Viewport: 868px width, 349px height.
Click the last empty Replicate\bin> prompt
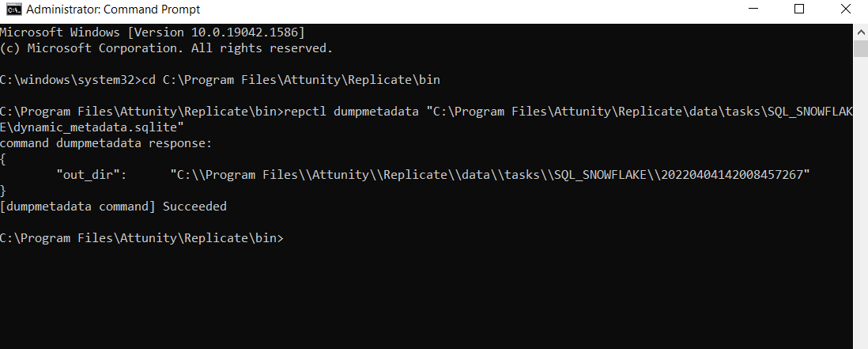(142, 238)
